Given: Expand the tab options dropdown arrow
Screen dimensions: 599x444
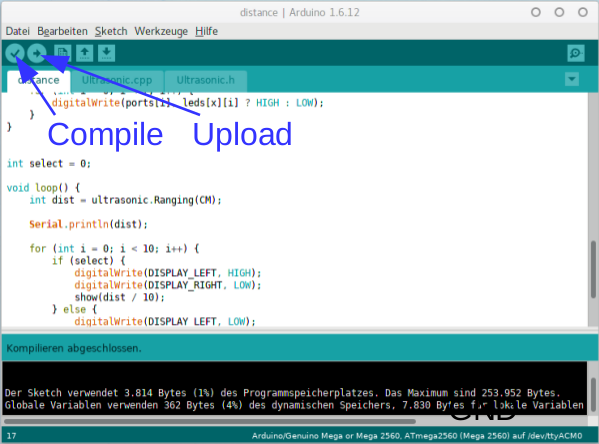Looking at the screenshot, I should coord(572,79).
